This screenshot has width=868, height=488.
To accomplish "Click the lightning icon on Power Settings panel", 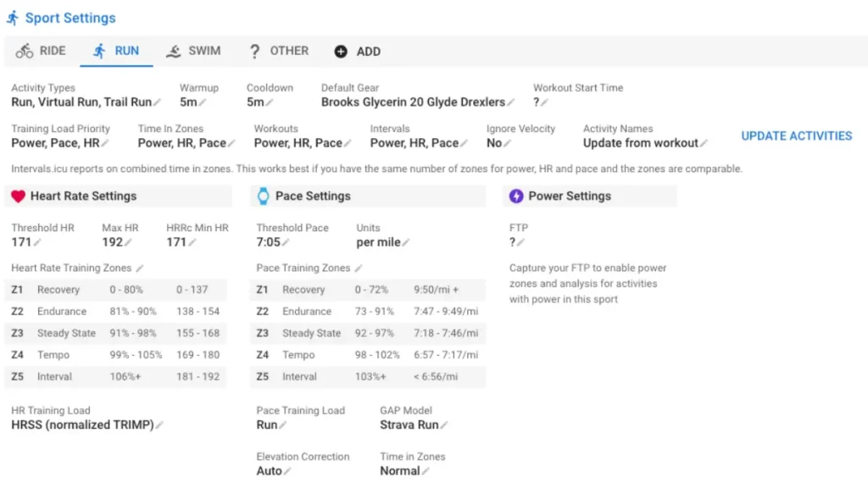I will (x=515, y=196).
